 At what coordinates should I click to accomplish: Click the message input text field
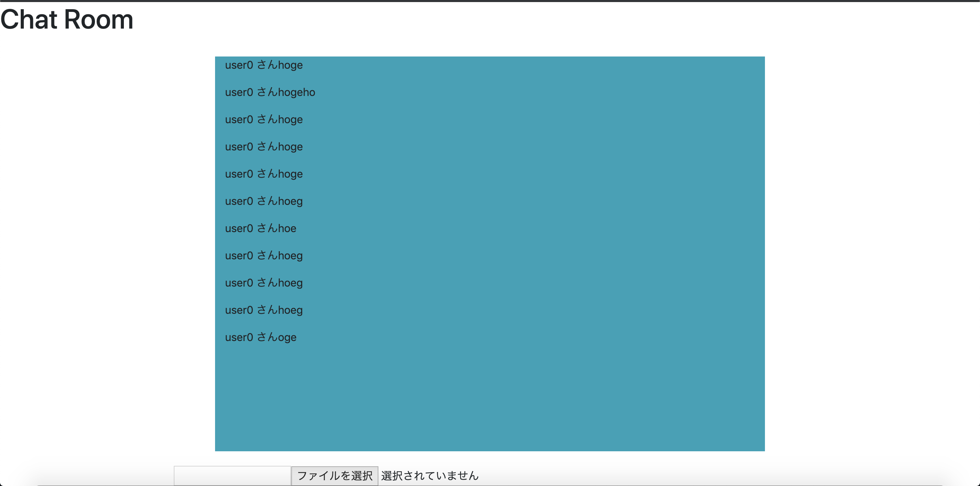(x=232, y=475)
